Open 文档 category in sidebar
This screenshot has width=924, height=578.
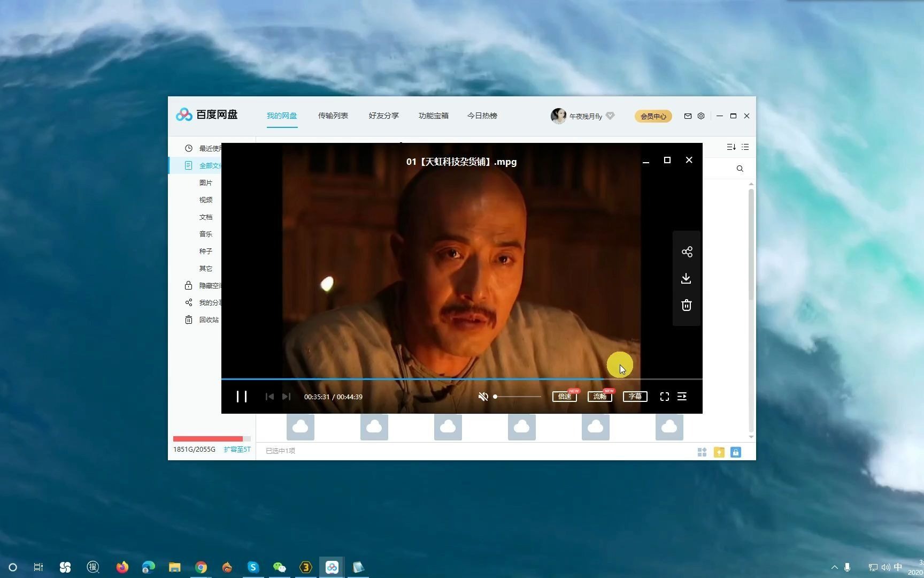[206, 217]
